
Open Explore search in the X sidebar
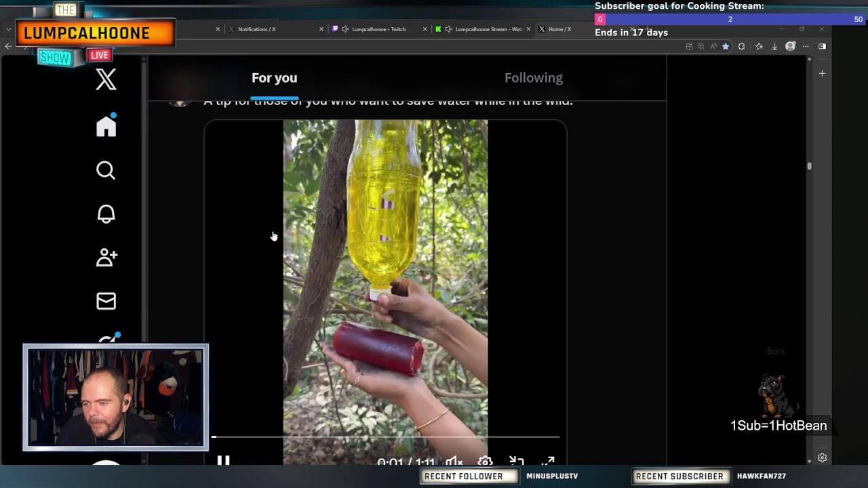tap(106, 170)
